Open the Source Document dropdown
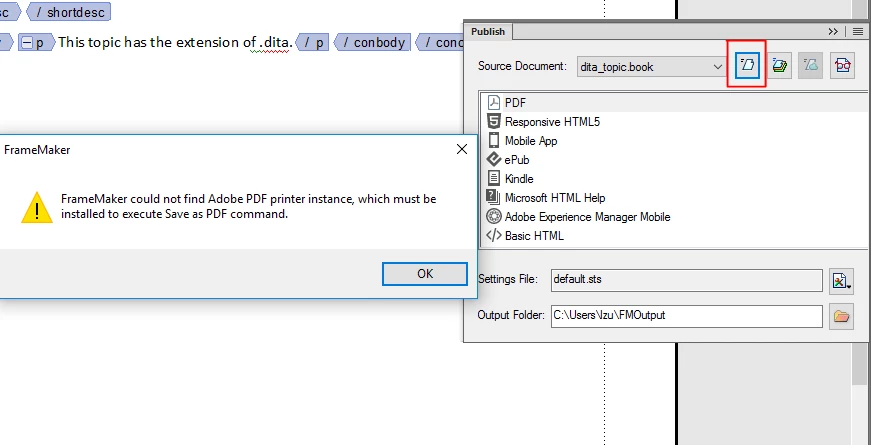The width and height of the screenshot is (871, 445). click(x=650, y=67)
